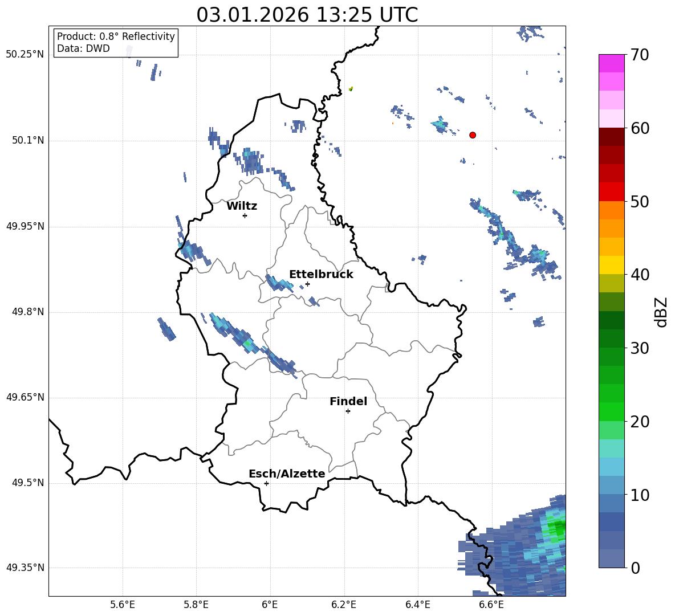Click the Esch/Alzette station cross marker

point(266,483)
